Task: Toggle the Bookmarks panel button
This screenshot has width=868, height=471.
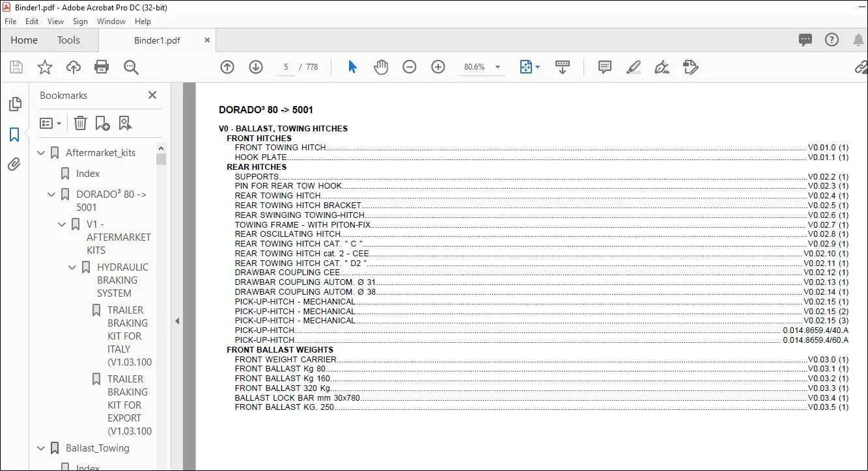Action: point(14,135)
